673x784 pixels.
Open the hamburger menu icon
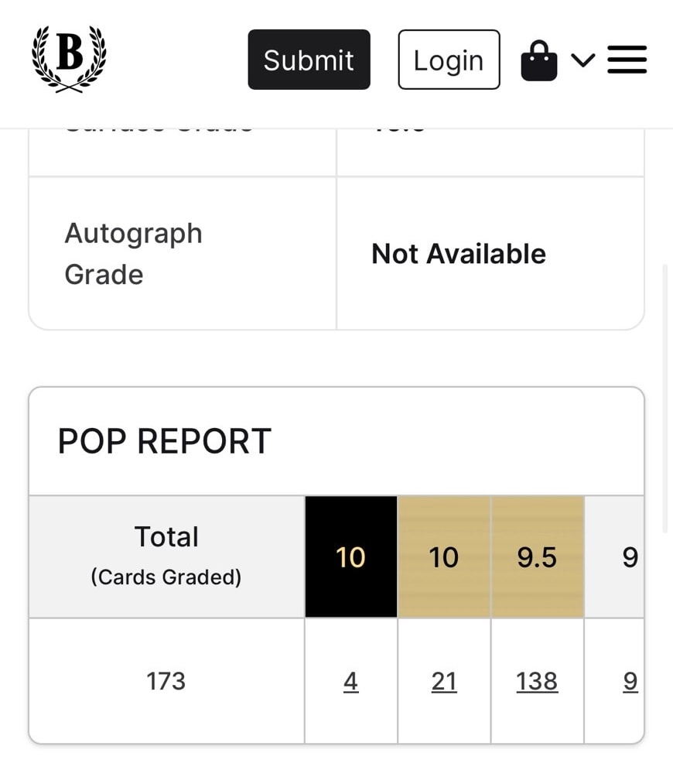[627, 60]
